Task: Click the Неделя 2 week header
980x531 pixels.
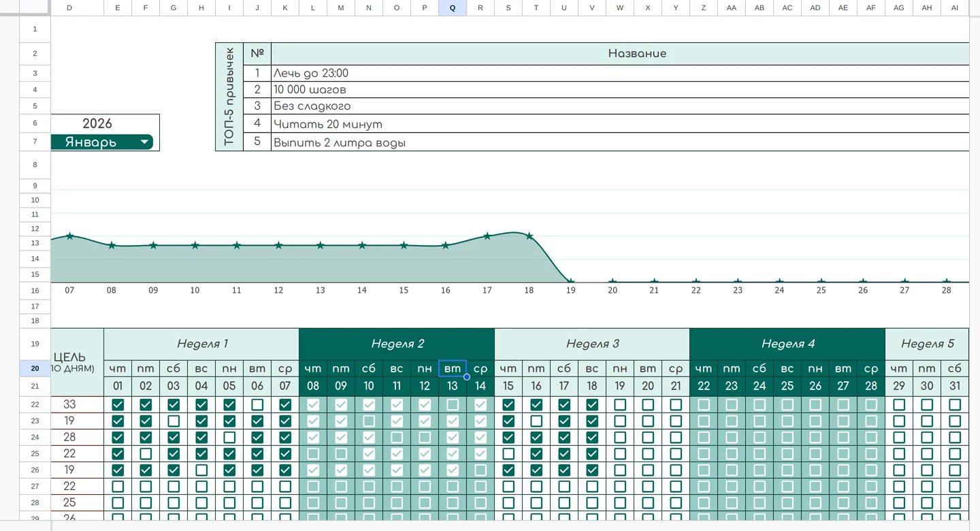Action: [x=397, y=344]
